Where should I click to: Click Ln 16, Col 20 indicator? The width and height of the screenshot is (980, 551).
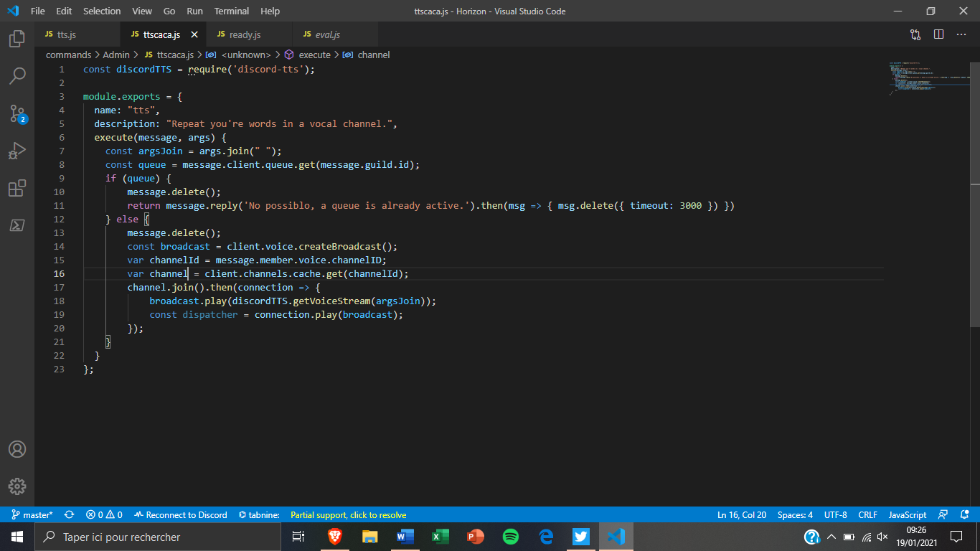(x=742, y=515)
